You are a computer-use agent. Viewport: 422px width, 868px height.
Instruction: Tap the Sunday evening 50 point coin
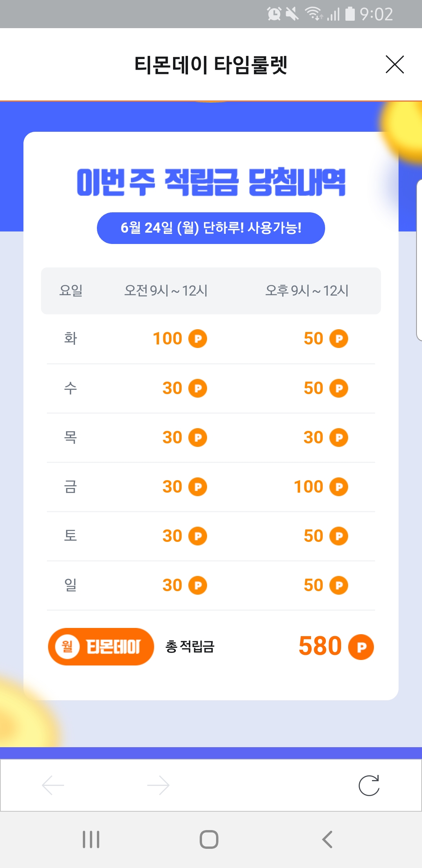tap(339, 585)
